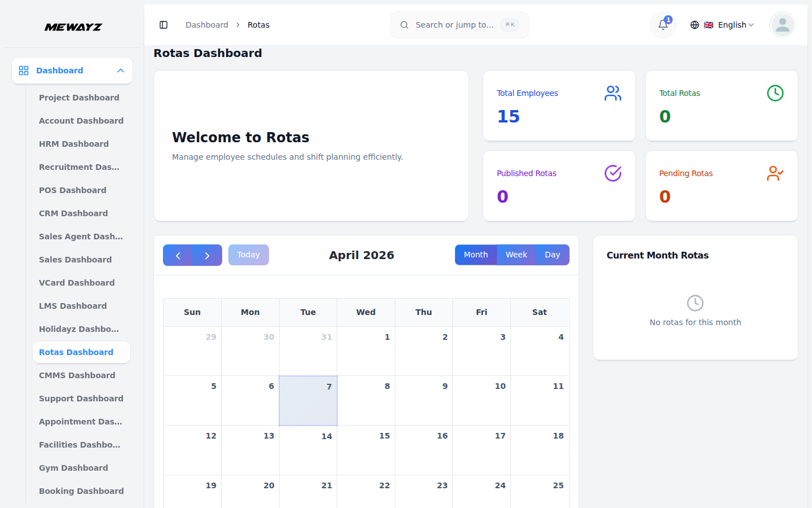Click the Total Employees people icon

tap(613, 94)
